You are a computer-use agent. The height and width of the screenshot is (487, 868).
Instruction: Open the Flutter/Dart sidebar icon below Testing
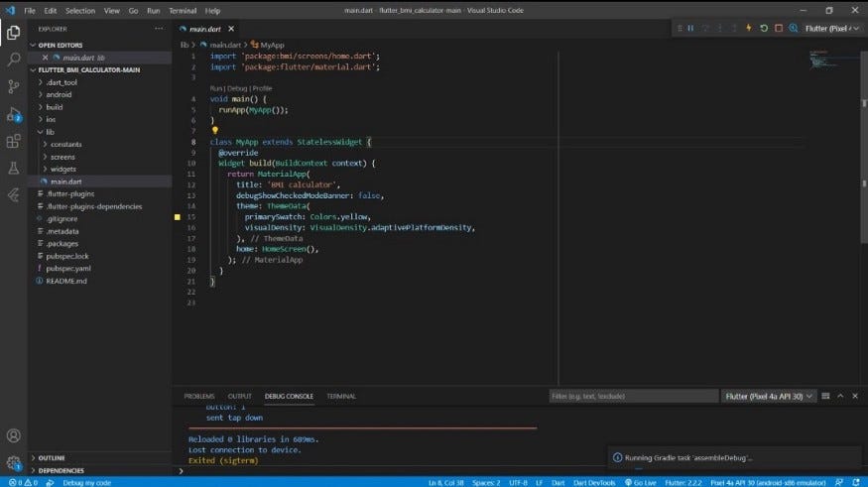(13, 194)
